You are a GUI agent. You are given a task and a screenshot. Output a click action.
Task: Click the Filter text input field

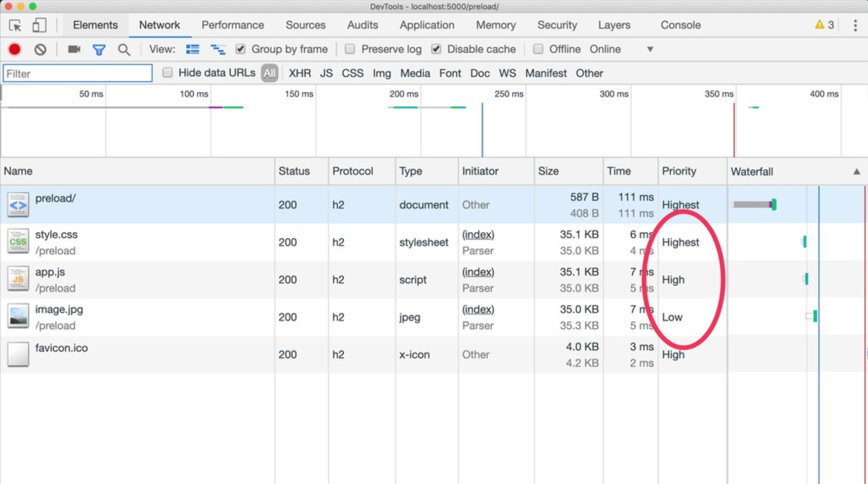[x=78, y=73]
